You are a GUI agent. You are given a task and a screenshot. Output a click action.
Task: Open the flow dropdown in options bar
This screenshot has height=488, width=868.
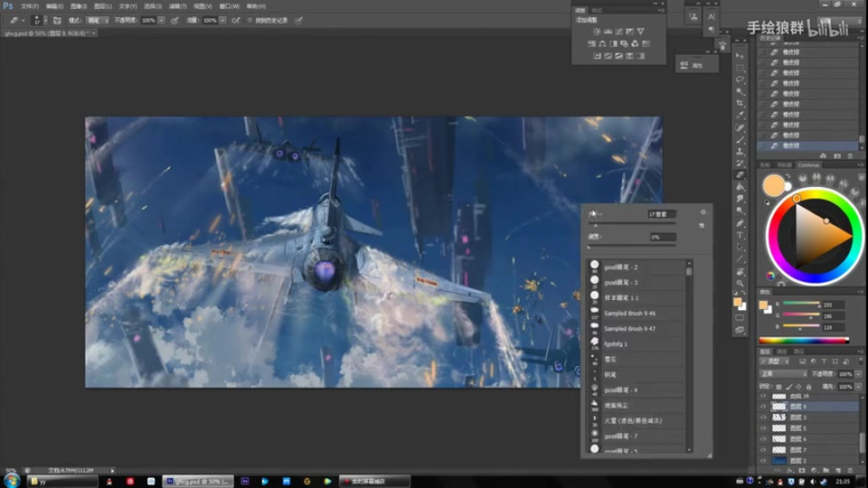pyautogui.click(x=222, y=21)
